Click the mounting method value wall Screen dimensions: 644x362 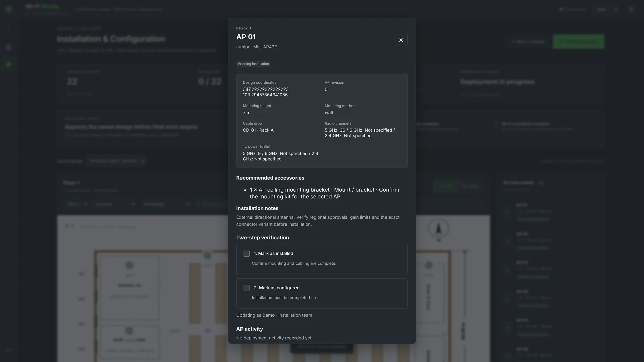(x=329, y=113)
